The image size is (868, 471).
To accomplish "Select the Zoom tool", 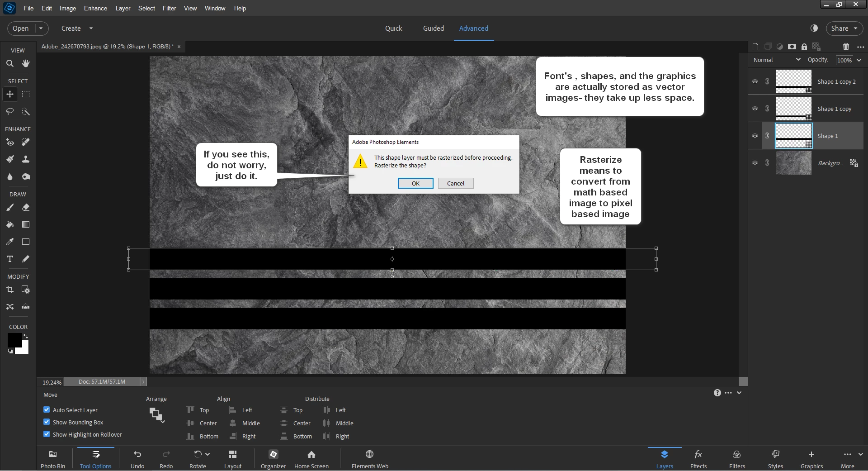I will point(9,63).
